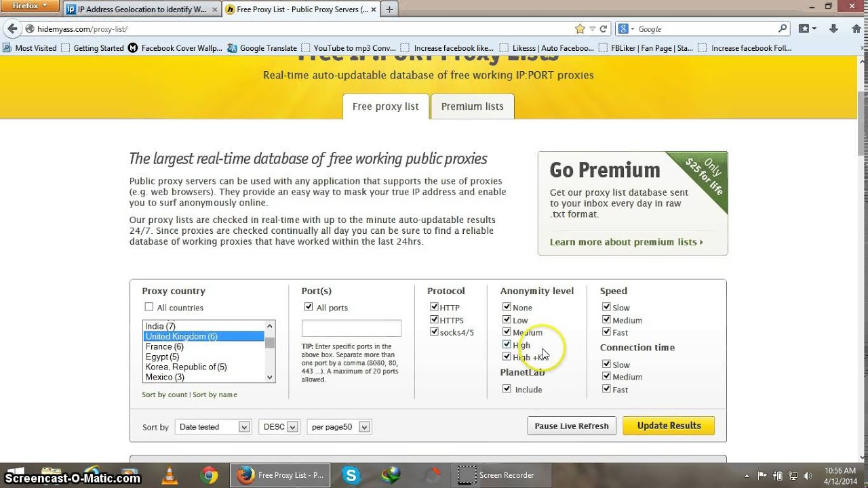Uncheck HTTP protocol checkbox
This screenshot has height=488, width=868.
(x=434, y=307)
